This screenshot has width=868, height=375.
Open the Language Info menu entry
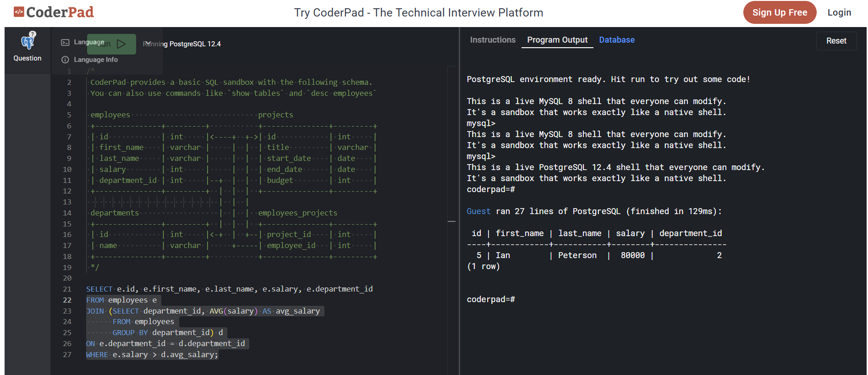click(x=96, y=60)
